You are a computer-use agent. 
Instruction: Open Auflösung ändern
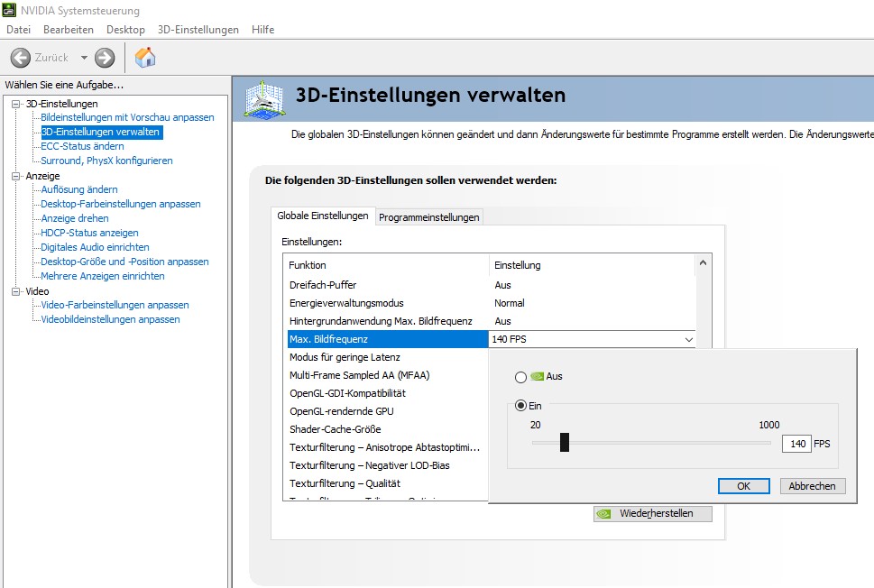click(79, 189)
